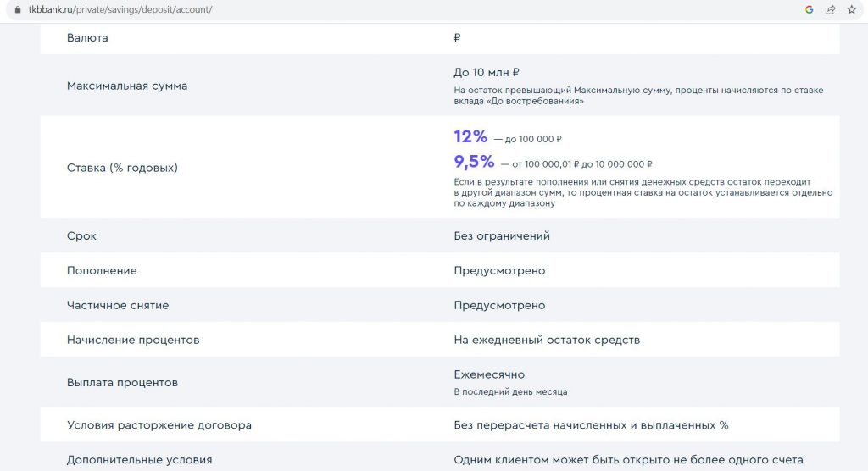The image size is (868, 471).
Task: Select the ruble currency symbol value
Action: pos(457,37)
